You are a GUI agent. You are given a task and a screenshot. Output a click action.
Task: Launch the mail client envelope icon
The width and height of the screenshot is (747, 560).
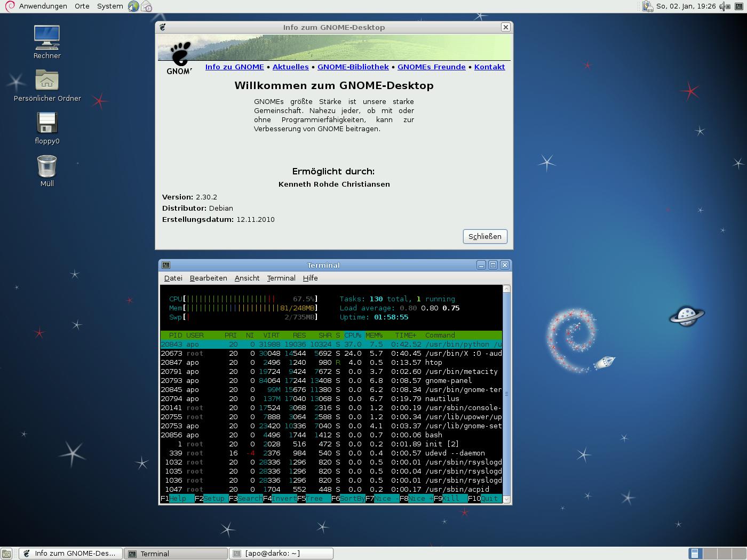146,6
